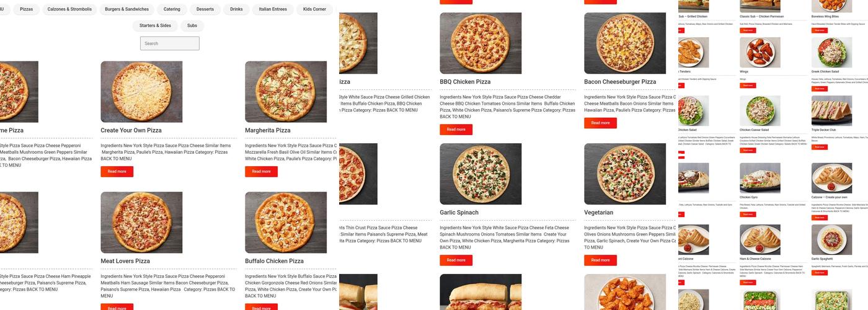The width and height of the screenshot is (868, 310).
Task: Open the Catering category tab
Action: pyautogui.click(x=172, y=9)
